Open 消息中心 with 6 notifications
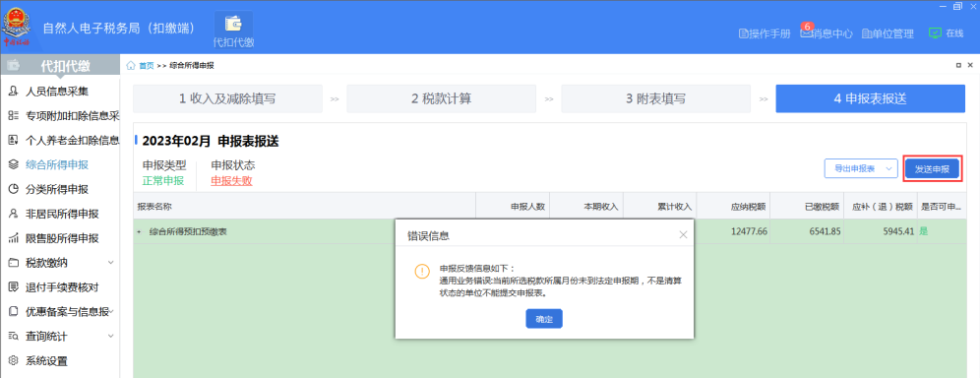The width and height of the screenshot is (980, 378). click(827, 33)
